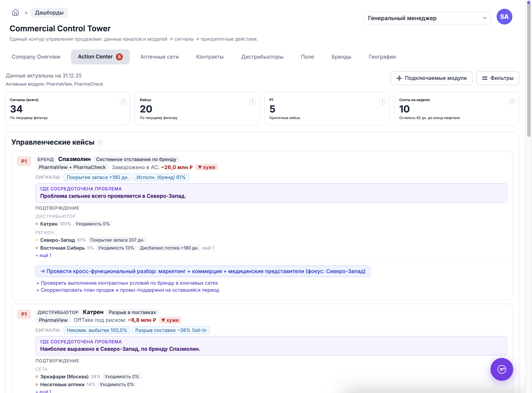The image size is (532, 393).
Task: Open the Генеральный менеджер role dropdown
Action: point(427,18)
